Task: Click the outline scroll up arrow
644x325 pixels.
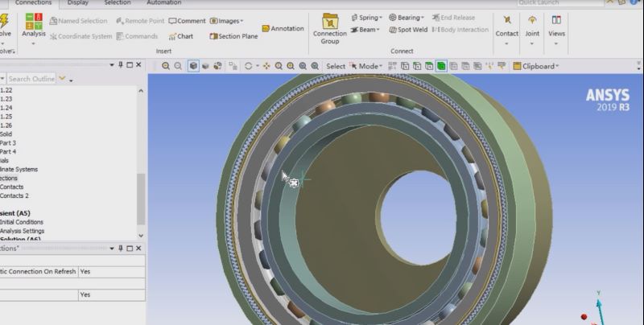Action: (141, 91)
